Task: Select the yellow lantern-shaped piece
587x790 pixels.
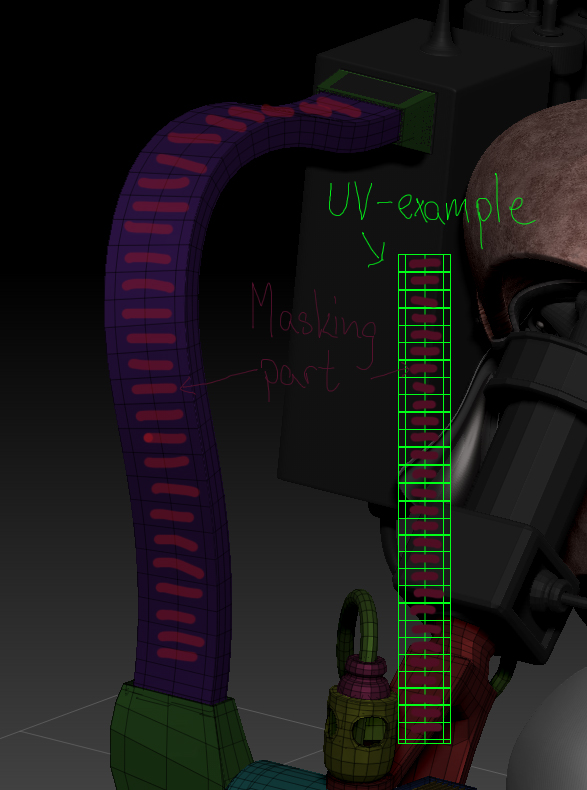Action: click(358, 726)
